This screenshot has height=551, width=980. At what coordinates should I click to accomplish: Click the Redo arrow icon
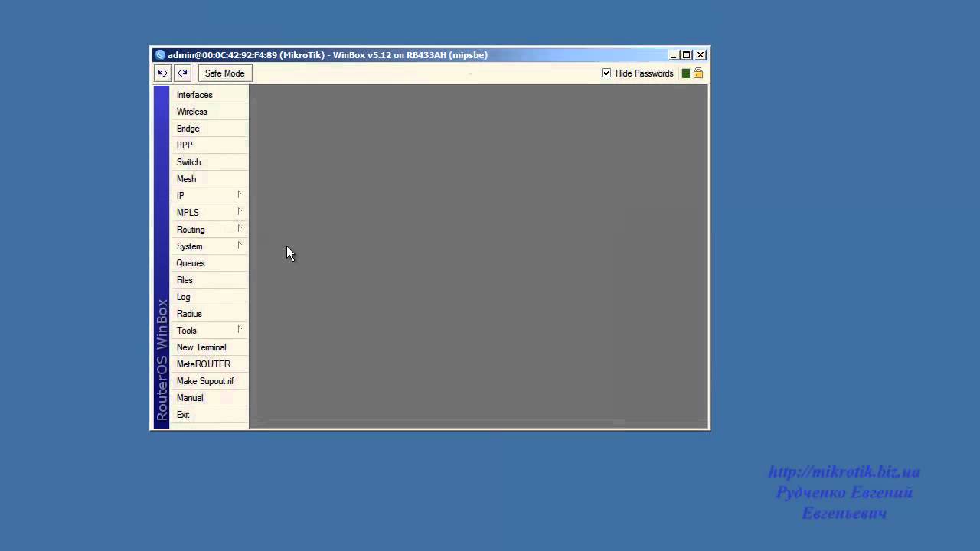182,73
